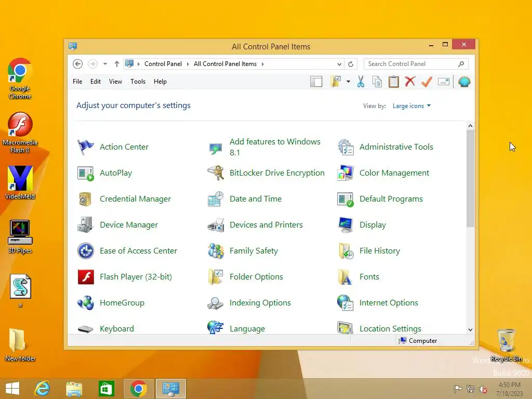532x399 pixels.
Task: Open the HomeGroup icon
Action: pyautogui.click(x=86, y=303)
